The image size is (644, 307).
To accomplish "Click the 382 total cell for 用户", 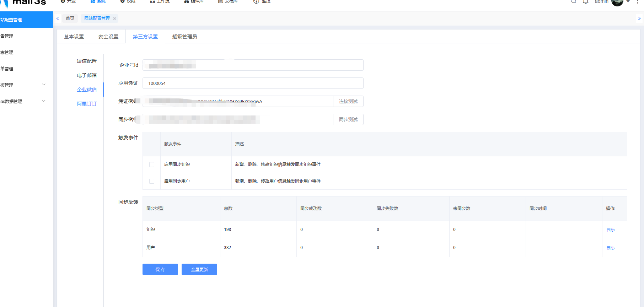I will pyautogui.click(x=258, y=248).
